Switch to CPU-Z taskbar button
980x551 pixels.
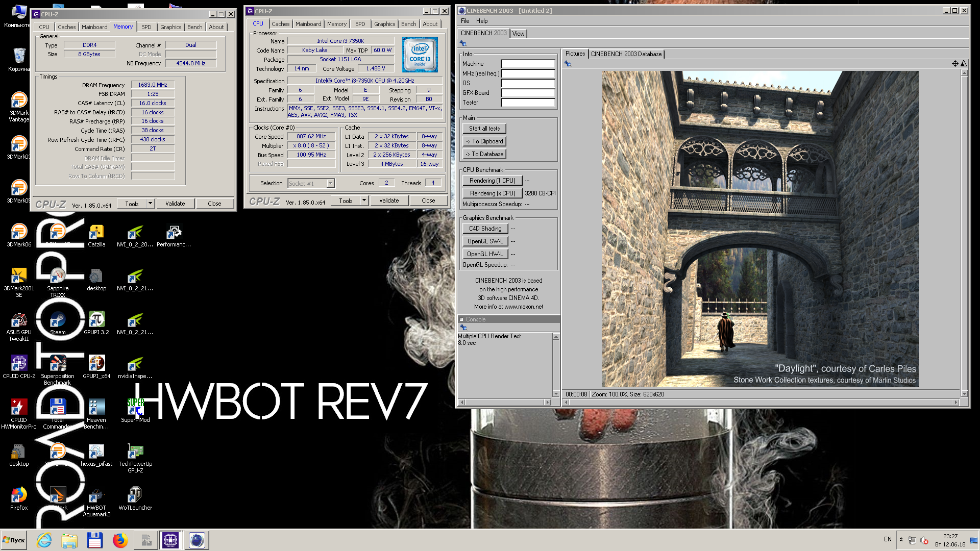pyautogui.click(x=170, y=540)
